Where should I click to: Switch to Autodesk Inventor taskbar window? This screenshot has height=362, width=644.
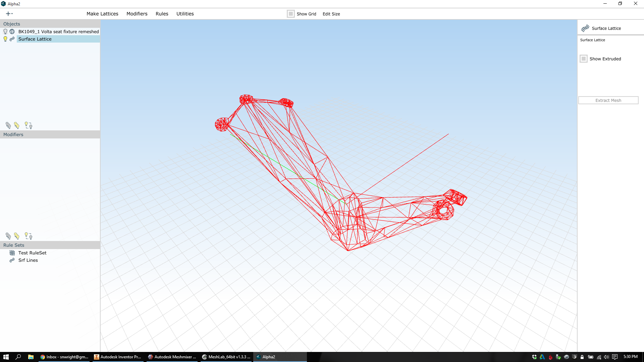coord(118,357)
